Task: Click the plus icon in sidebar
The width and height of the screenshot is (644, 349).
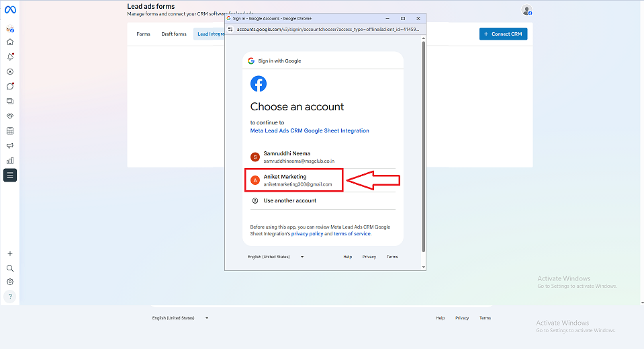Action: pyautogui.click(x=10, y=254)
